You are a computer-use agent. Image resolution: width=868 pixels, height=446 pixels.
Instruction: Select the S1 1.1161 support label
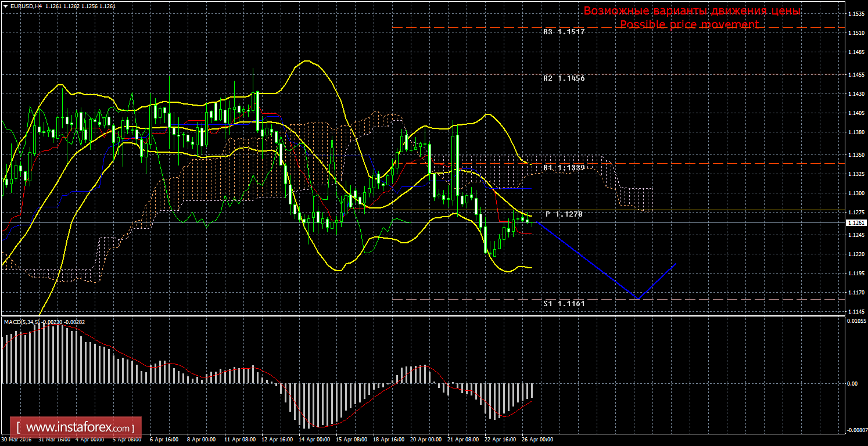point(564,303)
